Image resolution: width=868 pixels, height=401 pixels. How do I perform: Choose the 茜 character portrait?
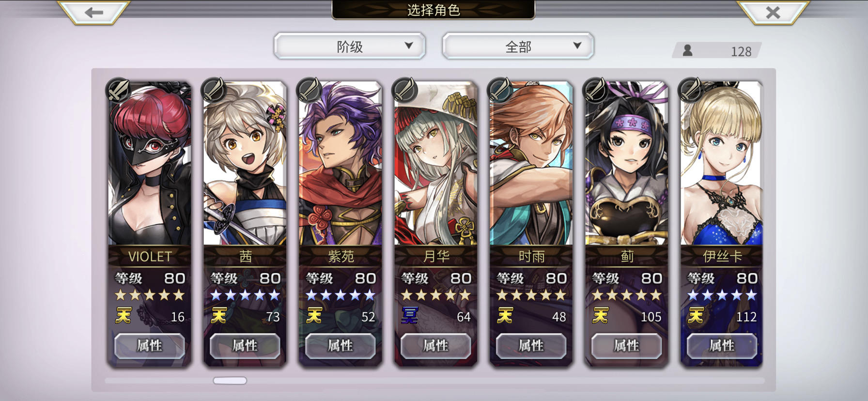(x=245, y=164)
